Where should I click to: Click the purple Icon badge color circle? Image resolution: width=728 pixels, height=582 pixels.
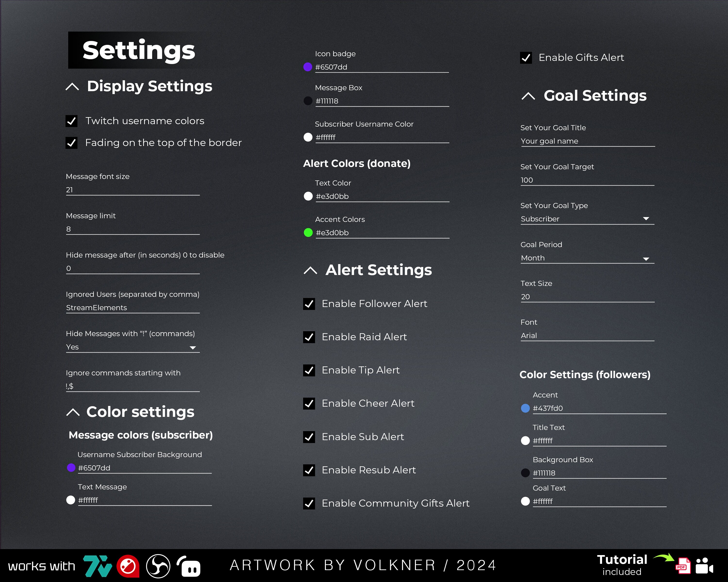[x=308, y=67]
